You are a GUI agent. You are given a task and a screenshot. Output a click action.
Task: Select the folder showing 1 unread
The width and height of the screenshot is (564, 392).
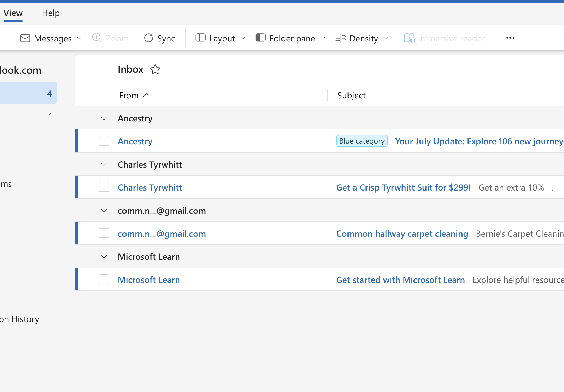pyautogui.click(x=28, y=116)
